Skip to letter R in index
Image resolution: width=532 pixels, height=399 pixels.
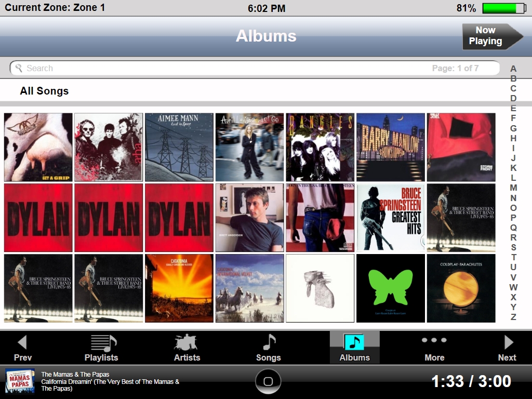pyautogui.click(x=513, y=237)
